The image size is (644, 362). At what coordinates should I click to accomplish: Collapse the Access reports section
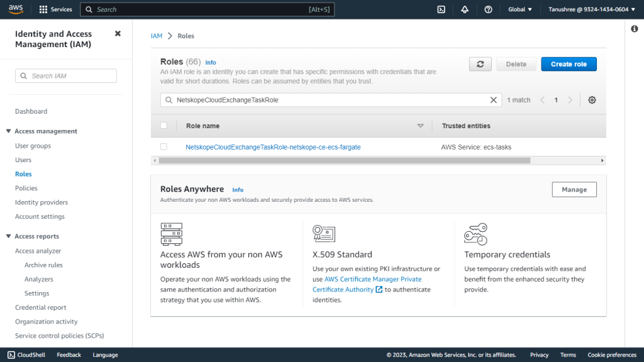[x=8, y=236]
